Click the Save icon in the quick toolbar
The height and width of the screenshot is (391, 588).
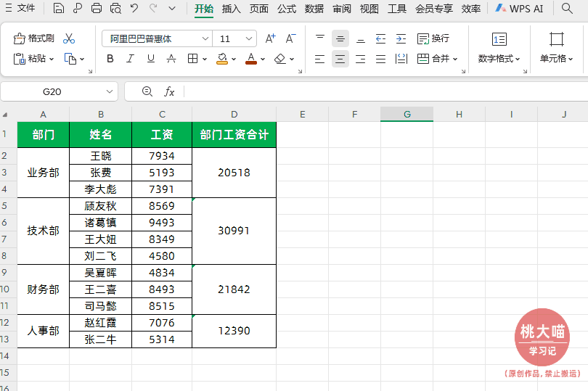[x=59, y=8]
